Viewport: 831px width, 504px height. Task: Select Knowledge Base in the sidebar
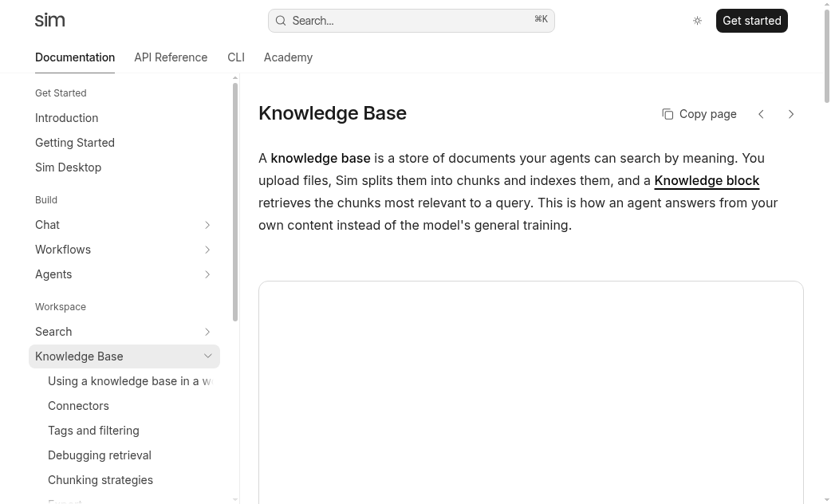click(79, 356)
